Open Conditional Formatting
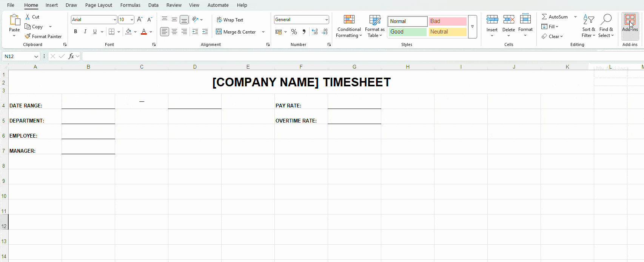644x262 pixels. coord(349,26)
